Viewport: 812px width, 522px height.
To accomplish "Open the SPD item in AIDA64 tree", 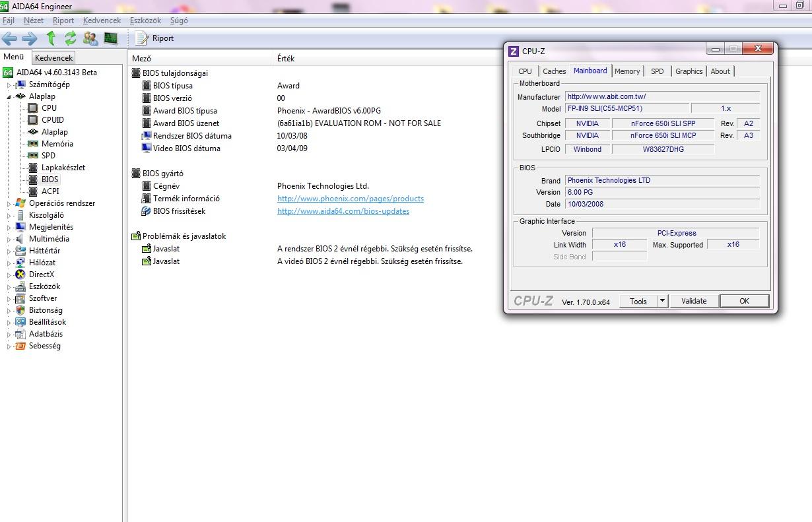I will point(48,156).
